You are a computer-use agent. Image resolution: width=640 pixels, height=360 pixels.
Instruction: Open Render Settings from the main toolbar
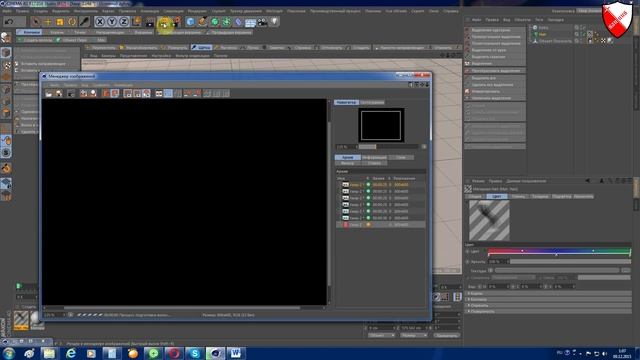tap(177, 22)
